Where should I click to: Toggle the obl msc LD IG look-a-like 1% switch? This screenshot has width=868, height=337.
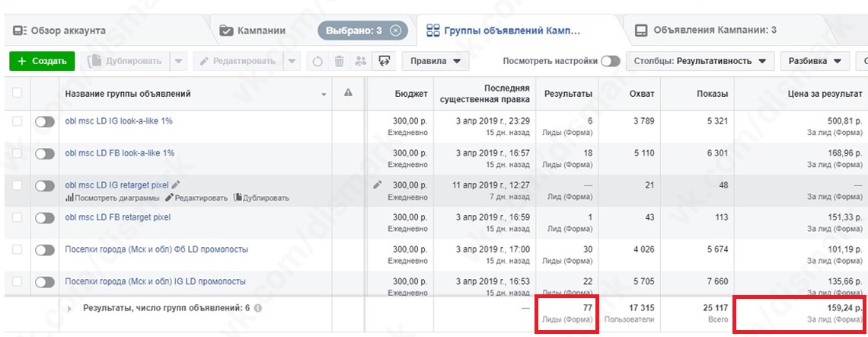click(x=45, y=122)
